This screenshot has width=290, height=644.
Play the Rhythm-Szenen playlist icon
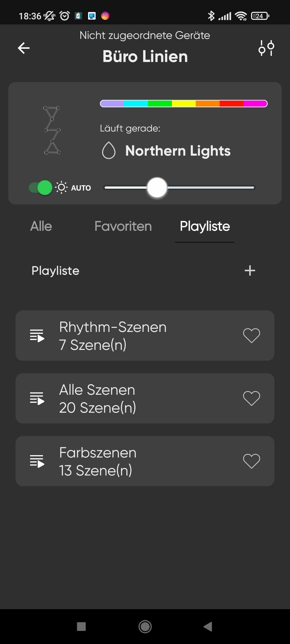coord(37,336)
